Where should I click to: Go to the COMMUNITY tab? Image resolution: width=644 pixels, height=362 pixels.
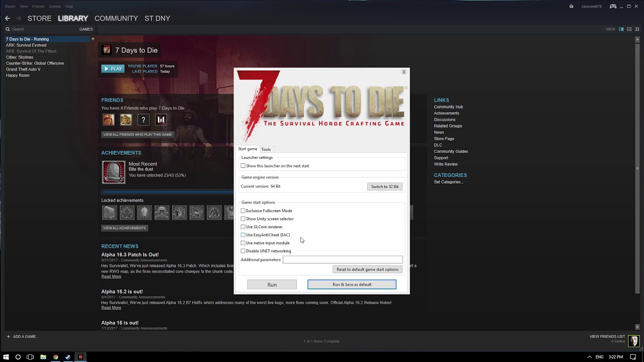tap(116, 19)
